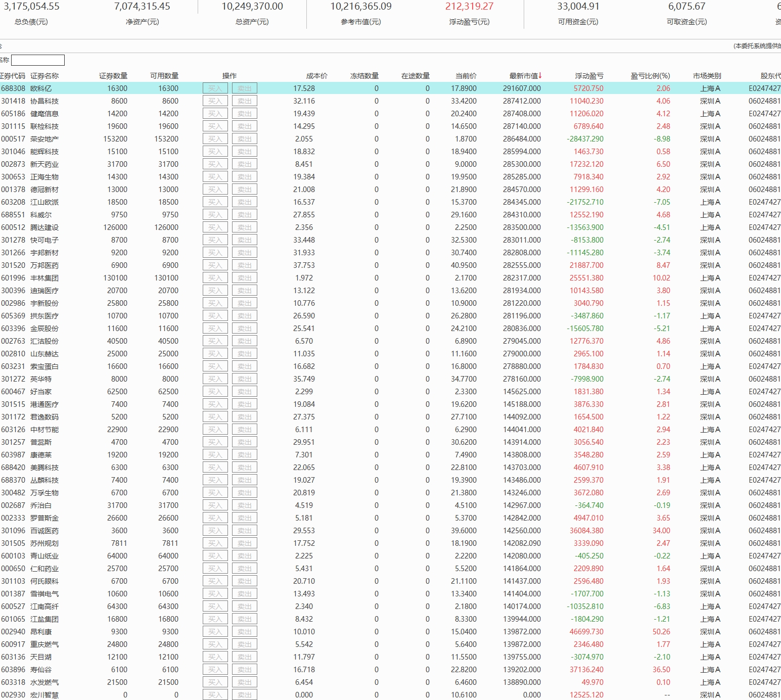Sort by the 最新市值 column header
781x700 pixels.
[x=523, y=76]
